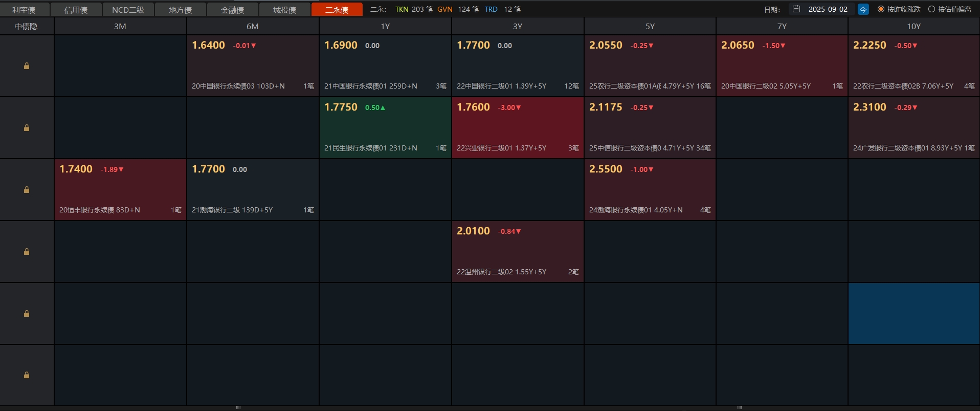This screenshot has width=980, height=411.
Task: Click the lock icon in the bottom row
Action: point(27,375)
